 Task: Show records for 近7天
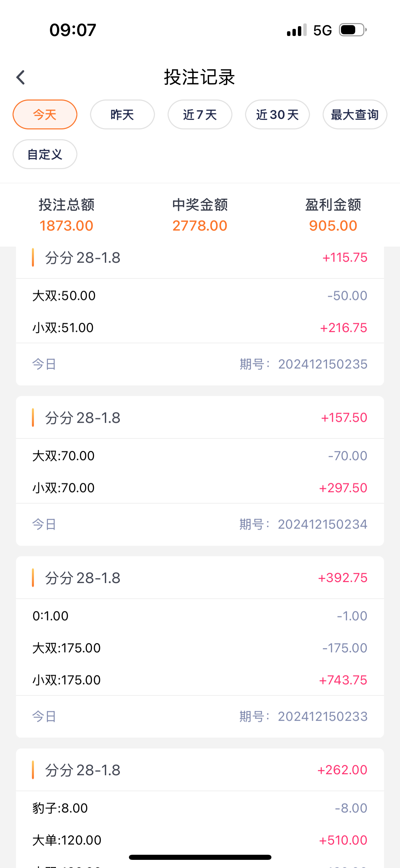tap(200, 114)
